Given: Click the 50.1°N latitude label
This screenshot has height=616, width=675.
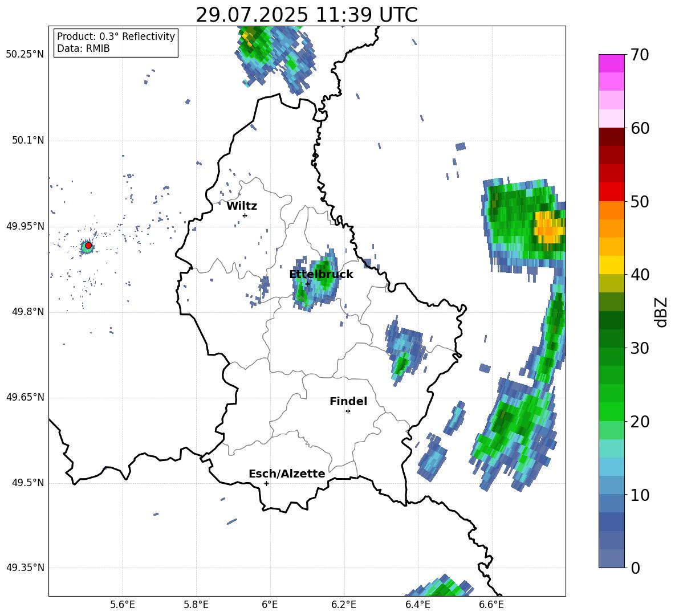Looking at the screenshot, I should (x=28, y=141).
